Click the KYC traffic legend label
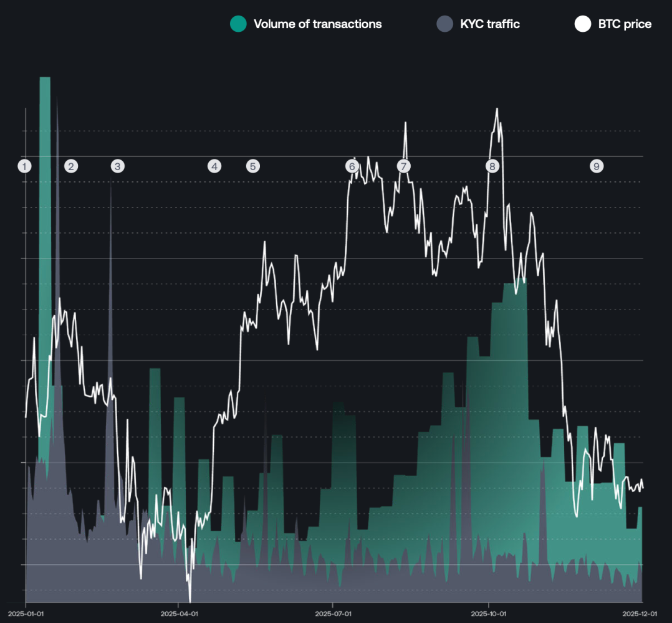This screenshot has width=672, height=623. [x=490, y=24]
